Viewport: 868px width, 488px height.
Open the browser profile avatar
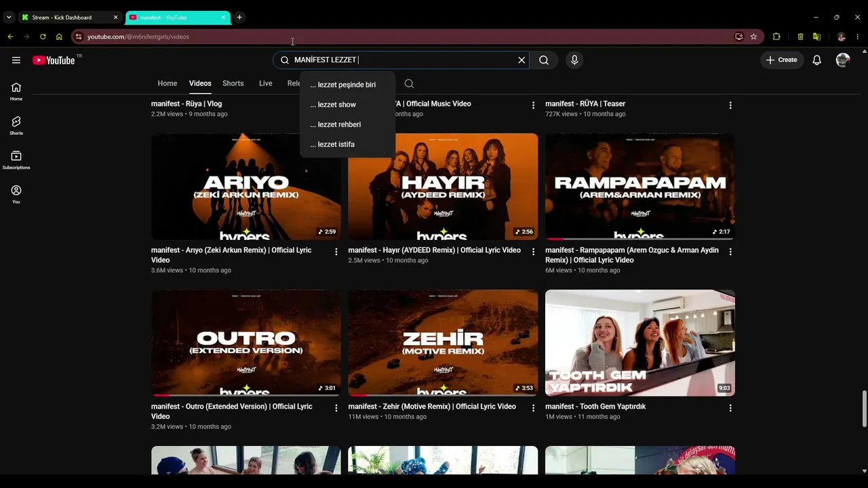(x=842, y=37)
